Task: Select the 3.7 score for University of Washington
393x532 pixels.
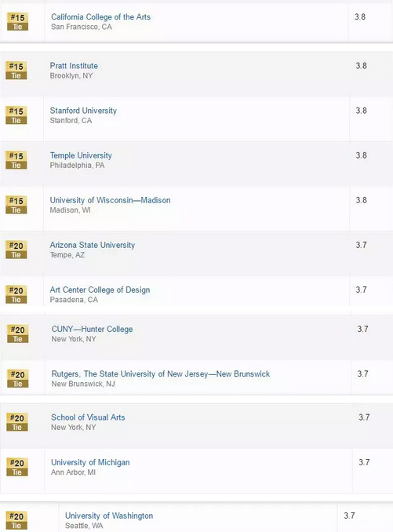Action: pyautogui.click(x=349, y=516)
